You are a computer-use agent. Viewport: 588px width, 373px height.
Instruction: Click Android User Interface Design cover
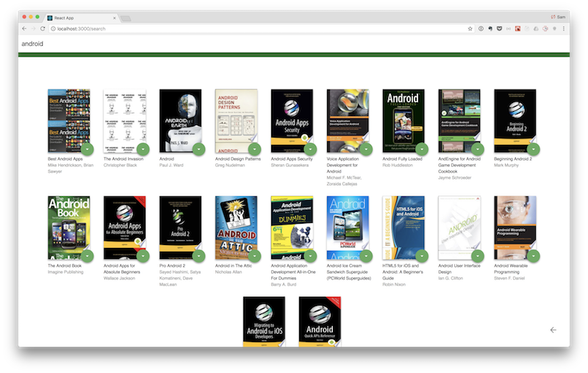tap(459, 228)
